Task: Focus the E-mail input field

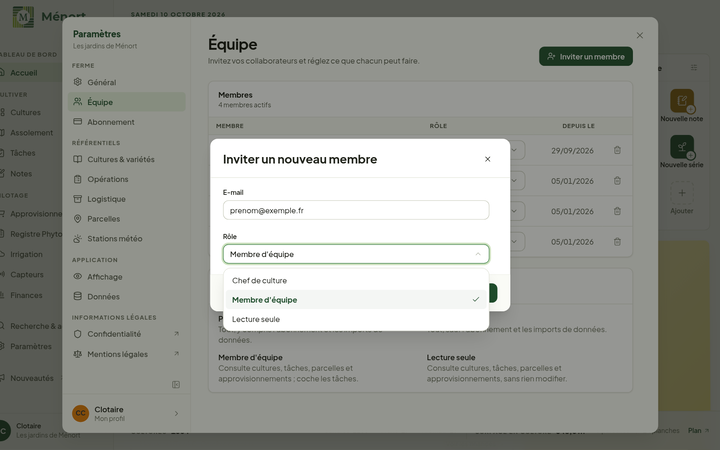Action: [x=356, y=210]
